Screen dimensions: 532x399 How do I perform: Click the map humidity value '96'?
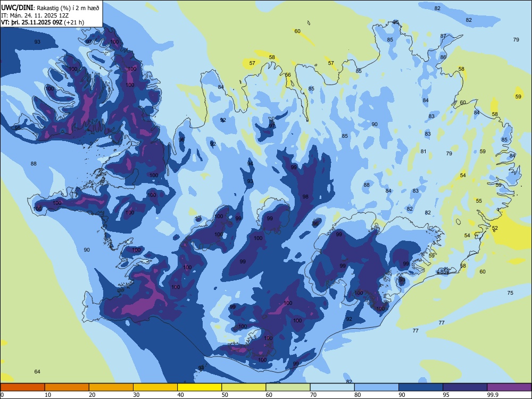click(x=181, y=139)
